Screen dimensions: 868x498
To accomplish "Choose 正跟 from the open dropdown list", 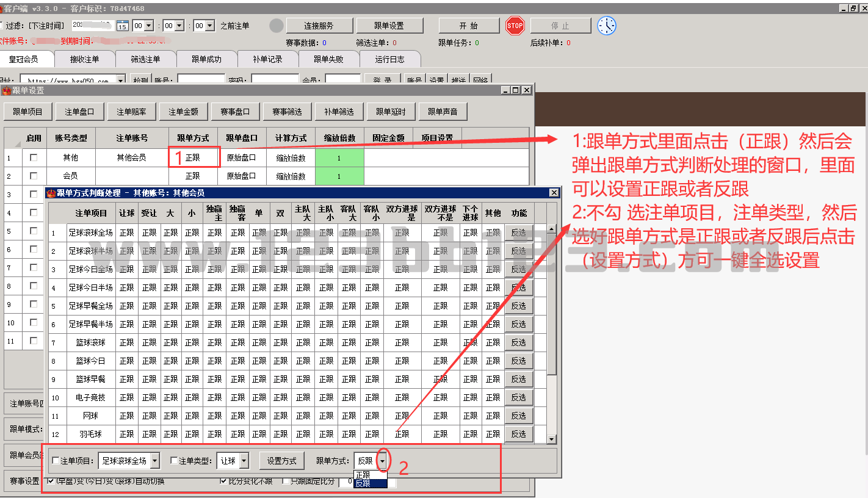I will click(x=363, y=475).
